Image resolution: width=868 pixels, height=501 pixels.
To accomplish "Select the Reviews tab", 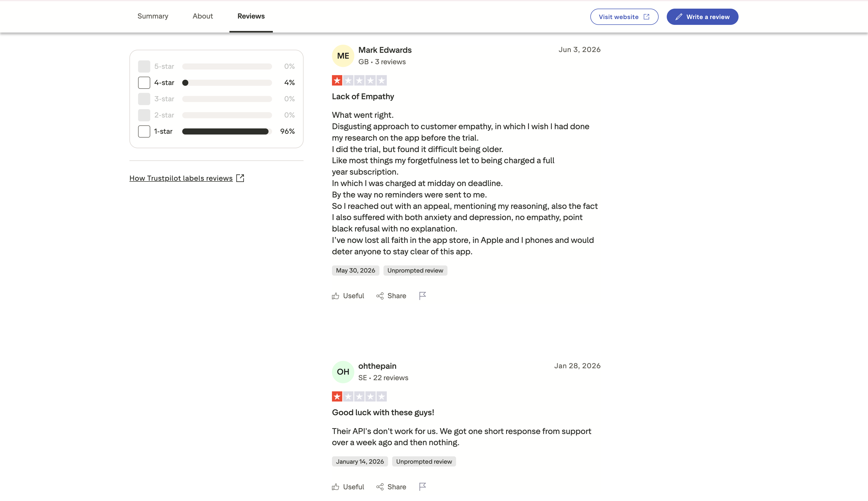I will [251, 16].
